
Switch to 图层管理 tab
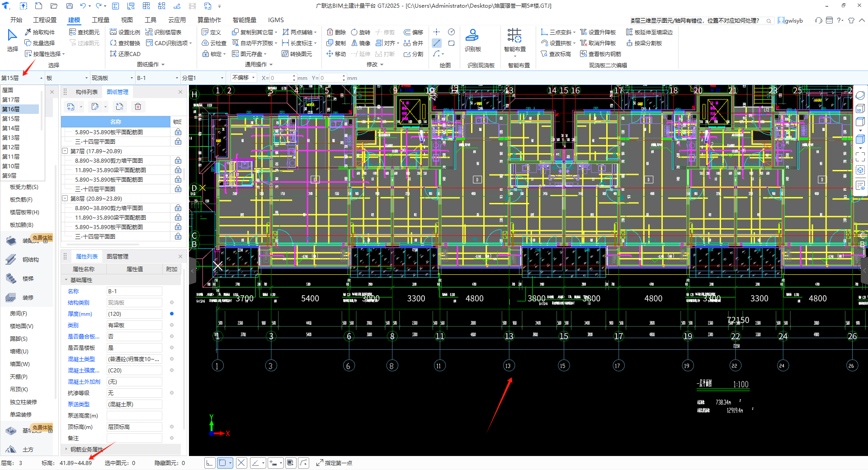118,256
